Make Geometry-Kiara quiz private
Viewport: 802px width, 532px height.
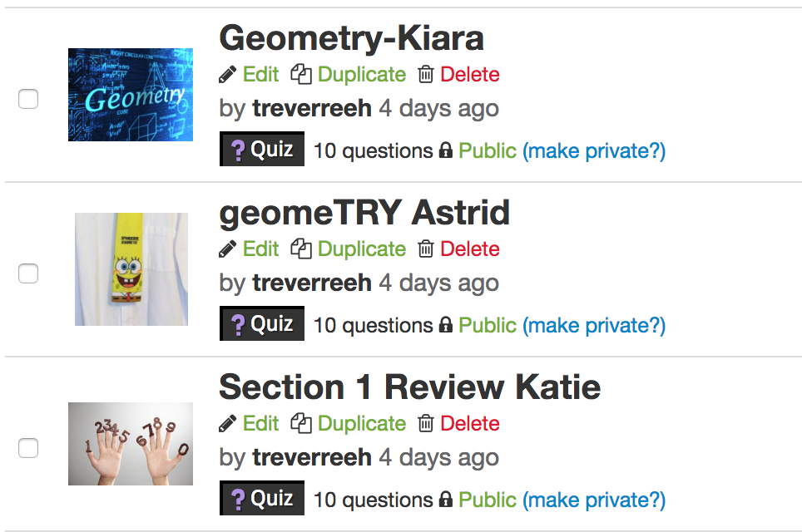[594, 151]
